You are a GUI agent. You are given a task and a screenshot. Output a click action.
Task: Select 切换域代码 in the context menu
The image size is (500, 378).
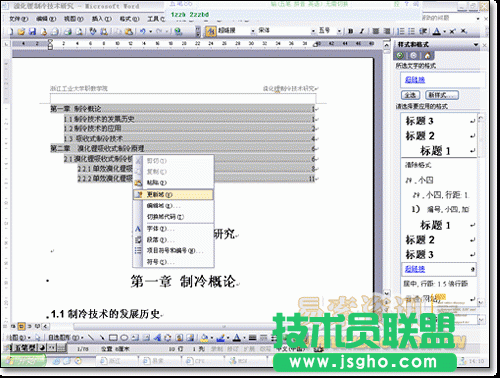(173, 217)
